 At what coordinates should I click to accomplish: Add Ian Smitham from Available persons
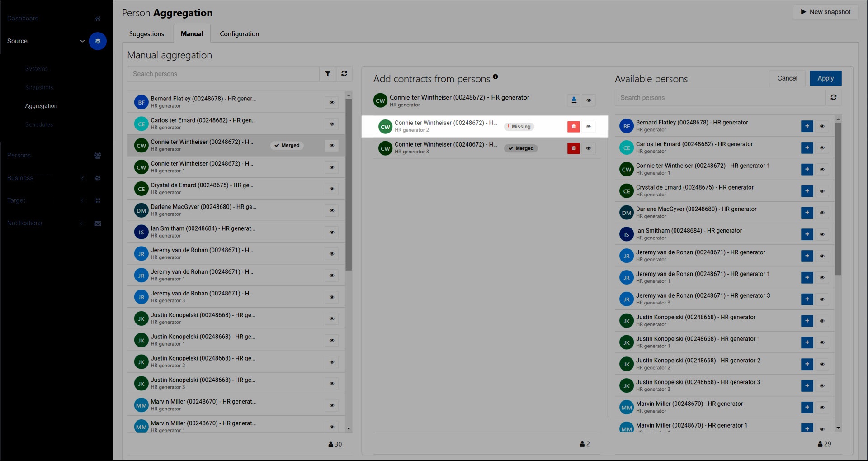pos(807,234)
